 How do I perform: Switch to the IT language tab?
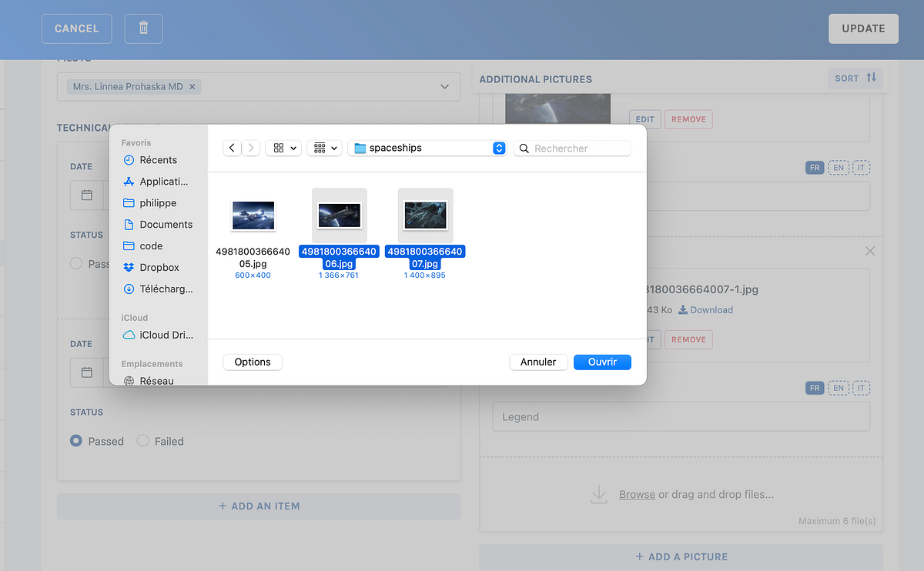861,167
